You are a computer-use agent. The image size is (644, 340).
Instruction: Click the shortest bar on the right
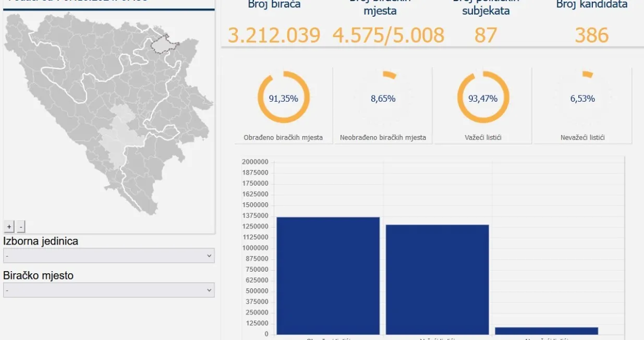(546, 331)
